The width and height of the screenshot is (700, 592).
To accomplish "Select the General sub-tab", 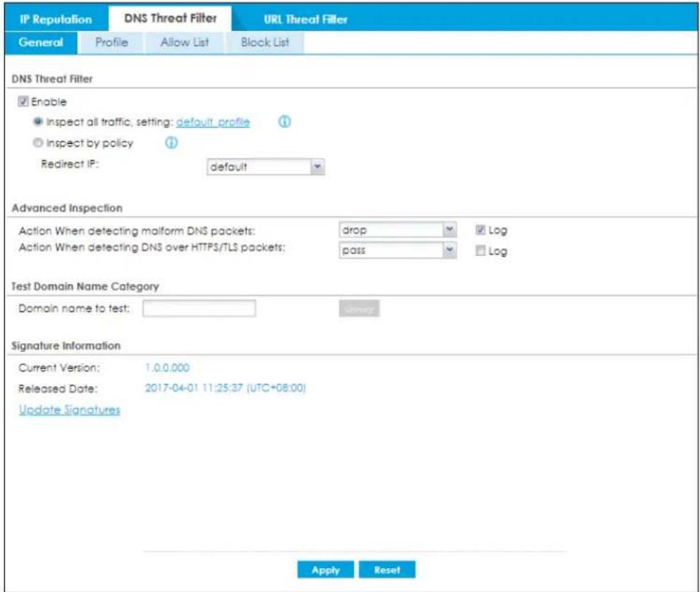I will click(x=41, y=42).
